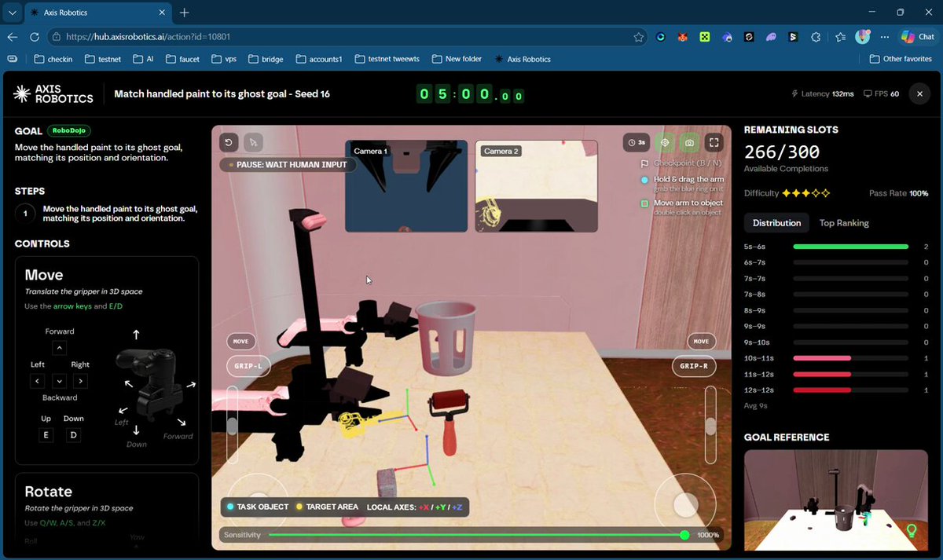The height and width of the screenshot is (560, 943).
Task: Click the Right arrow key button
Action: click(x=81, y=381)
